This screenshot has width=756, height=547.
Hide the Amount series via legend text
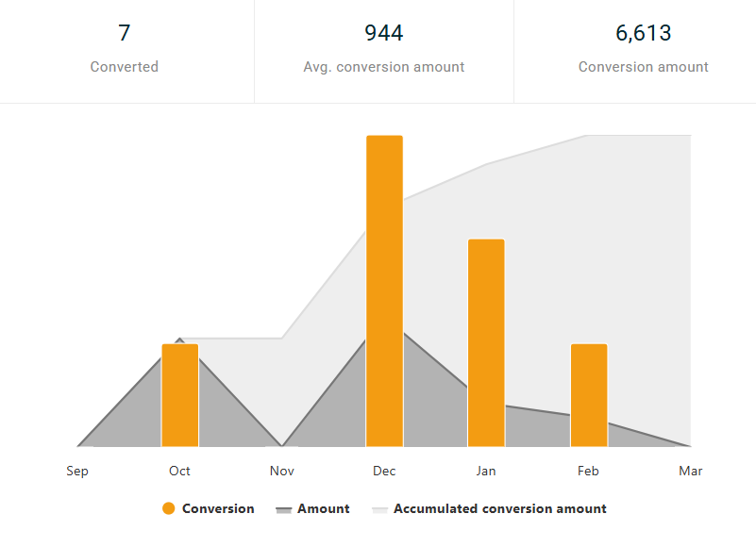click(x=323, y=508)
